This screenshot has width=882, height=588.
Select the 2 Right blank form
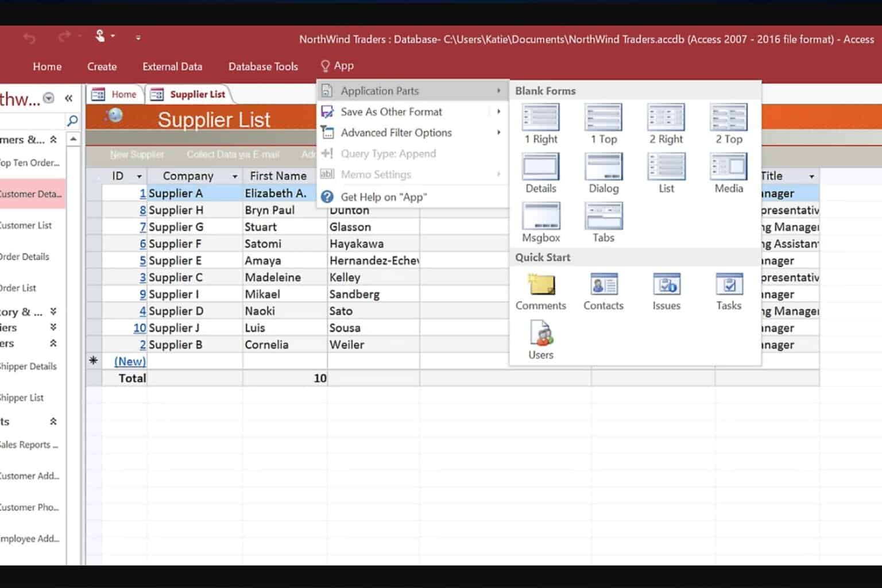666,124
